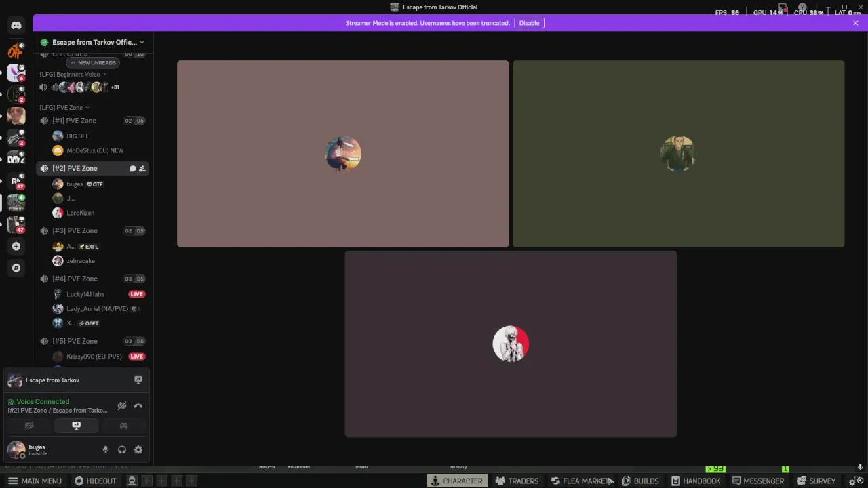Screen dimensions: 868x488
Task: Toggle noise suppression icon
Action: [x=122, y=406]
